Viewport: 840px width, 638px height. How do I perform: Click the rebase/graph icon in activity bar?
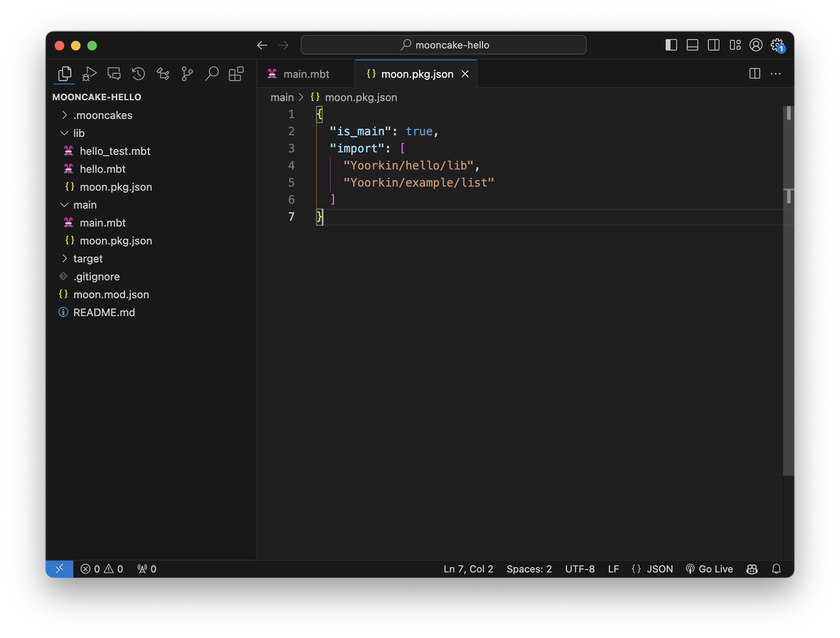click(163, 74)
